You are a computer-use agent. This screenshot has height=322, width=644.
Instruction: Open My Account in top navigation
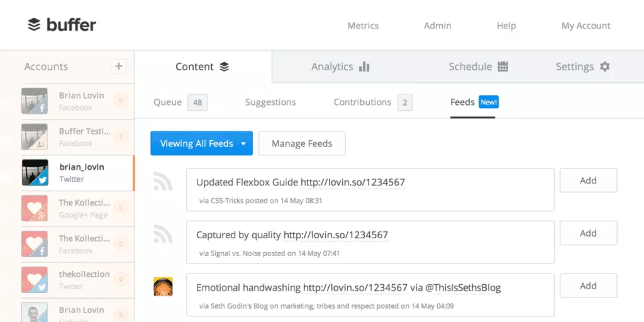point(586,26)
